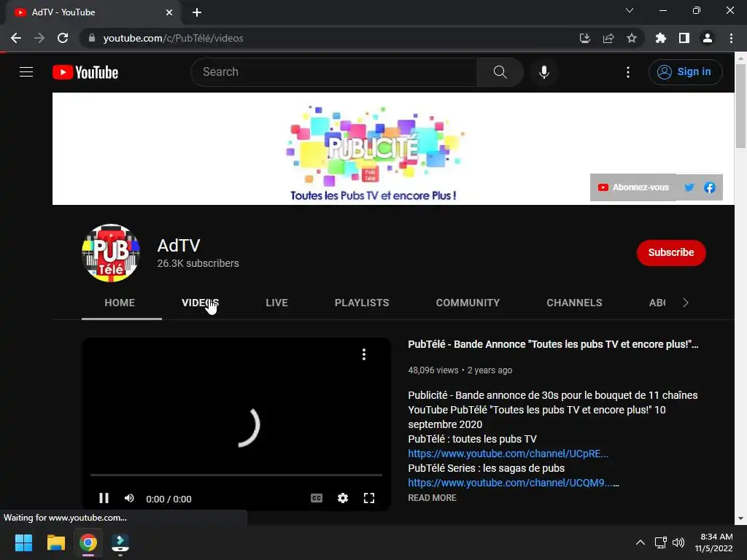
Task: Click the Sign in button
Action: 685,72
